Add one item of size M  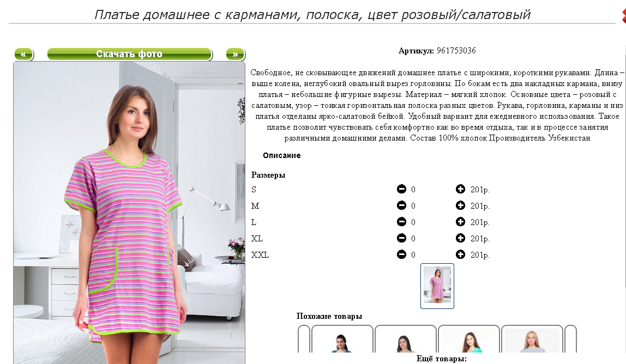coord(460,205)
